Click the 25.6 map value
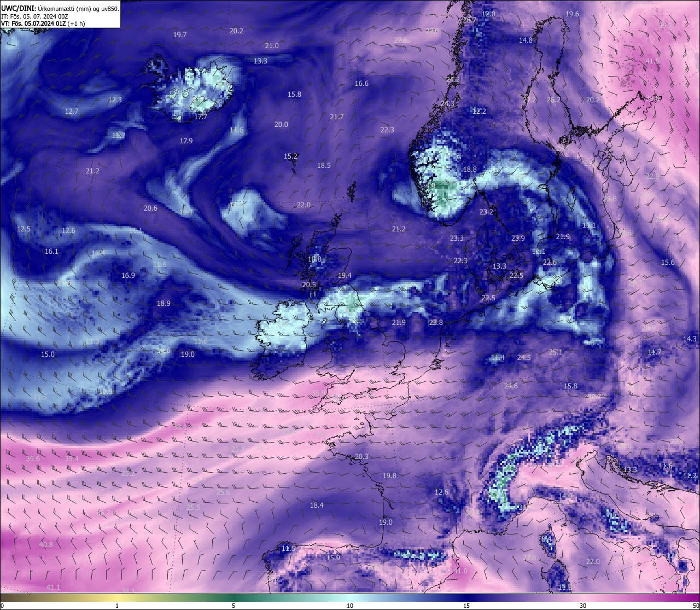The image size is (700, 610). 223,492
